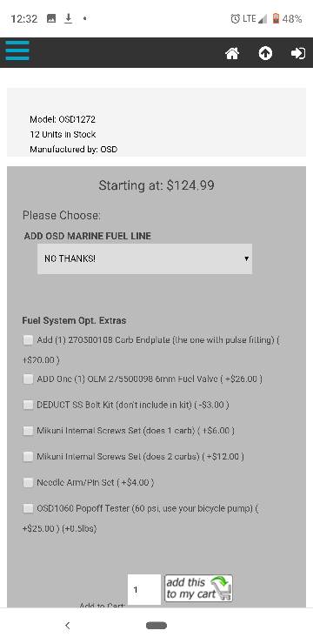This screenshot has height=644, width=313.
Task: Tick DEDUCT SS Bolt Kit checkbox
Action: point(28,405)
